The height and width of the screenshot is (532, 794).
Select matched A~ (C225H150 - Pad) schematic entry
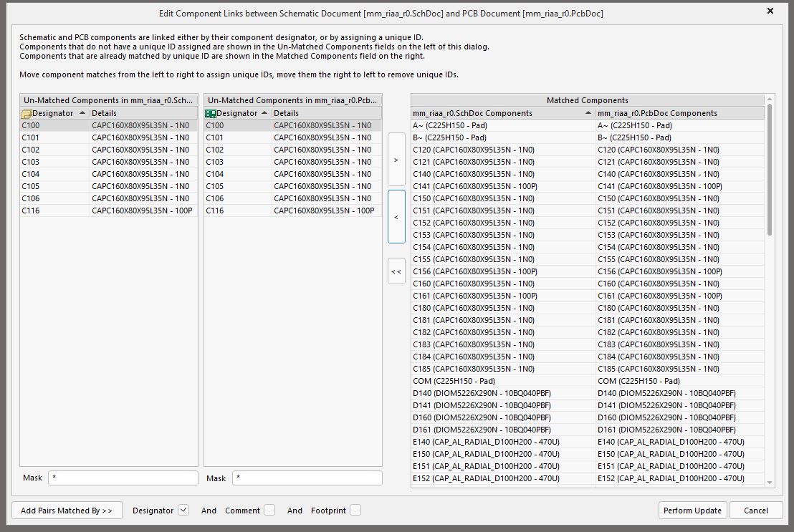pyautogui.click(x=503, y=125)
